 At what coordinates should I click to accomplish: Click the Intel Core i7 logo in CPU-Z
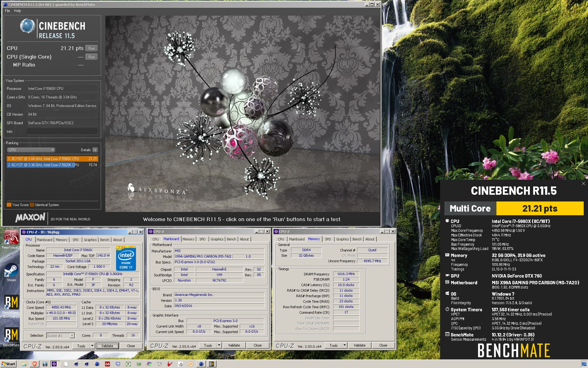(x=126, y=259)
